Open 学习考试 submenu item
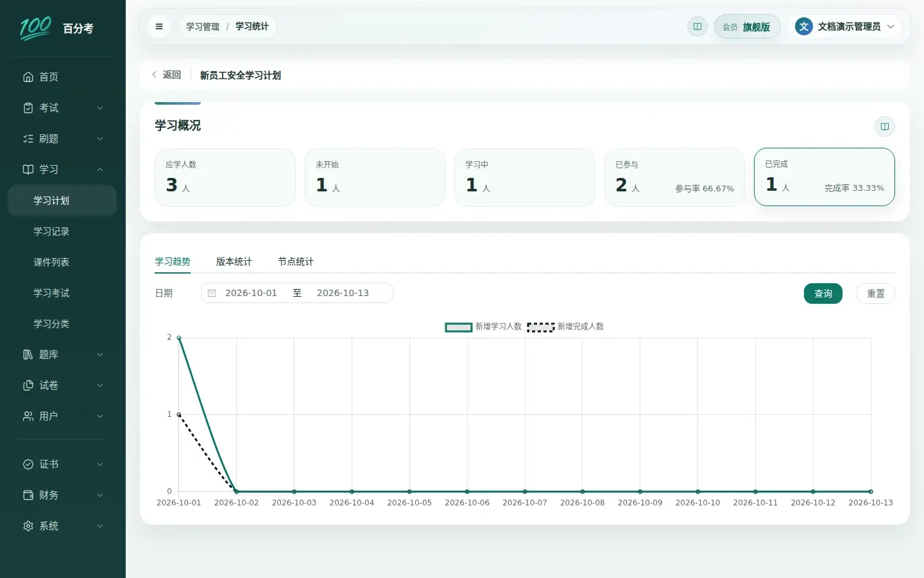Screen dimensions: 924x578 click(62, 293)
